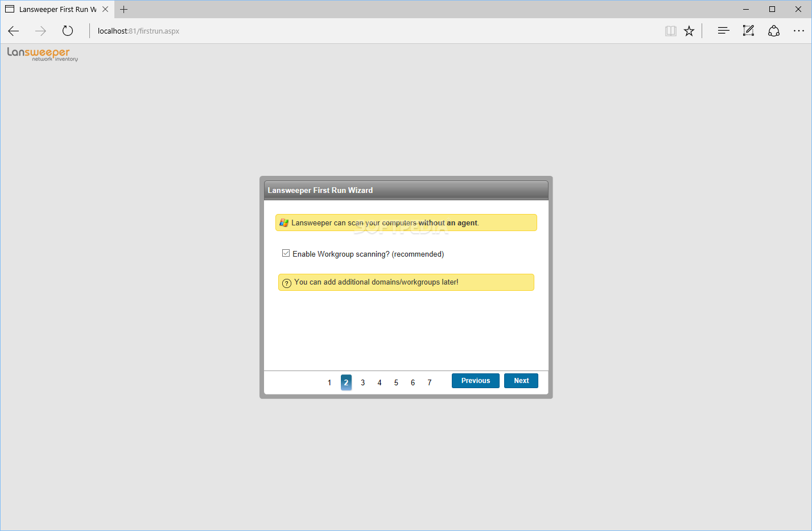The width and height of the screenshot is (812, 531).
Task: Add page to favorites with star icon
Action: tap(689, 31)
